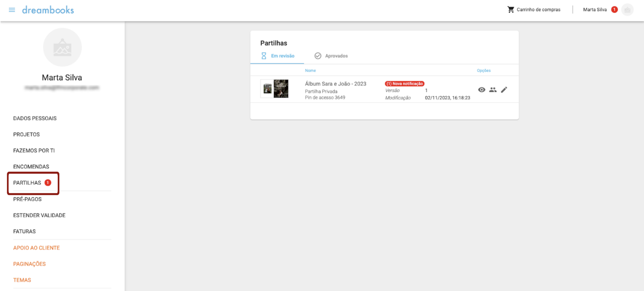The height and width of the screenshot is (291, 644).
Task: Open the Pré-Pagos page
Action: pyautogui.click(x=28, y=199)
